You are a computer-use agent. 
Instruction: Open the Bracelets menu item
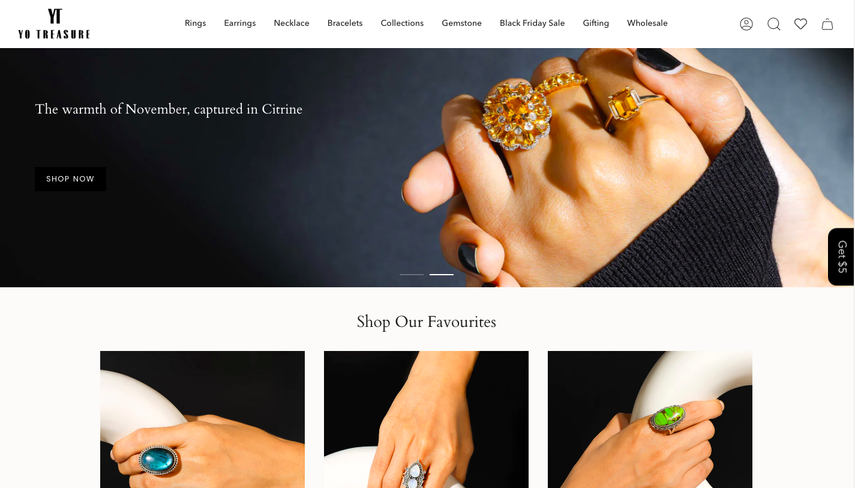click(345, 23)
